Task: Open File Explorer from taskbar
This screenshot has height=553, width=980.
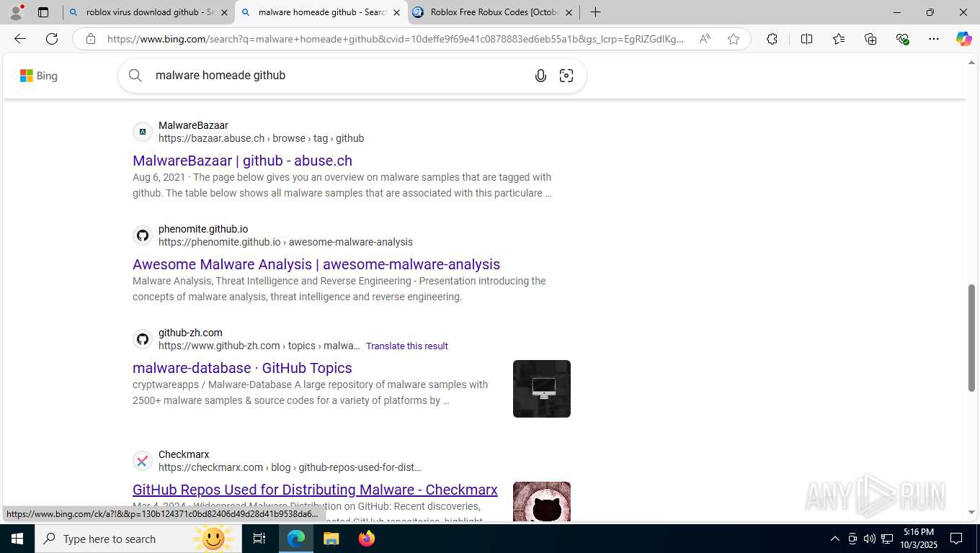Action: (331, 539)
